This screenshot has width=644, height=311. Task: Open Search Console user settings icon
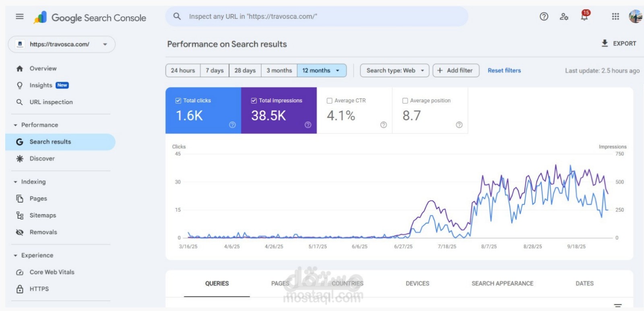point(564,17)
